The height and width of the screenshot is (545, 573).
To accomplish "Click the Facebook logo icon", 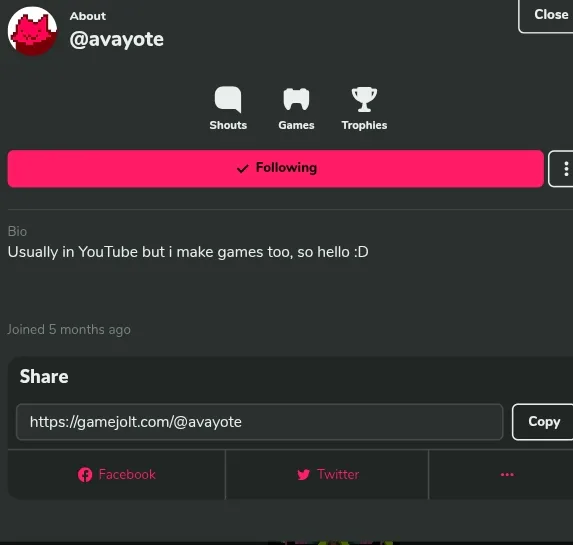I will pos(85,475).
